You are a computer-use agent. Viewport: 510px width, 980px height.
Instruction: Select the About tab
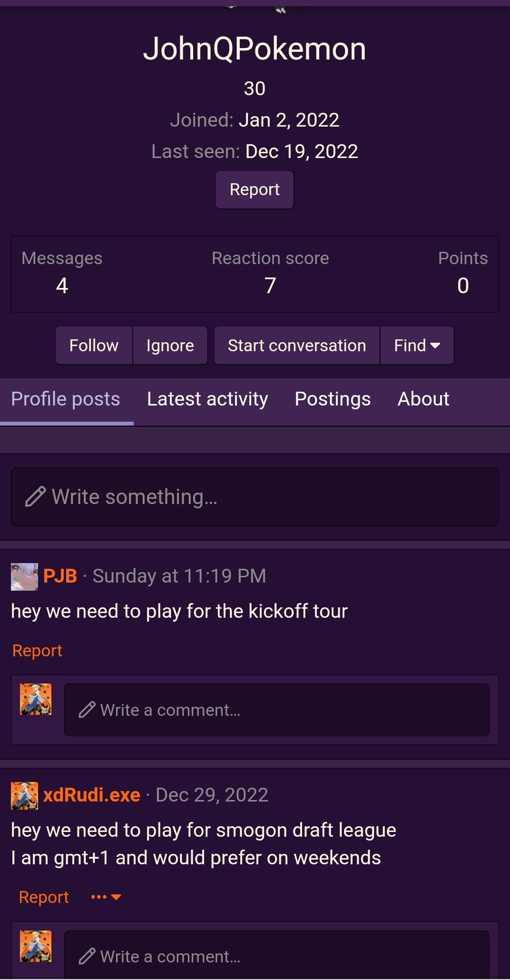click(423, 399)
